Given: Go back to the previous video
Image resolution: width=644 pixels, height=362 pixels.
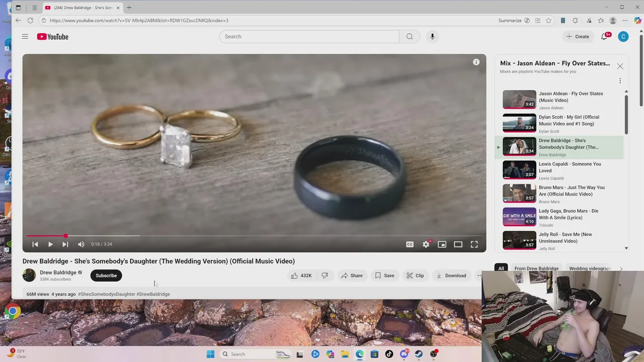Looking at the screenshot, I should click(x=35, y=244).
